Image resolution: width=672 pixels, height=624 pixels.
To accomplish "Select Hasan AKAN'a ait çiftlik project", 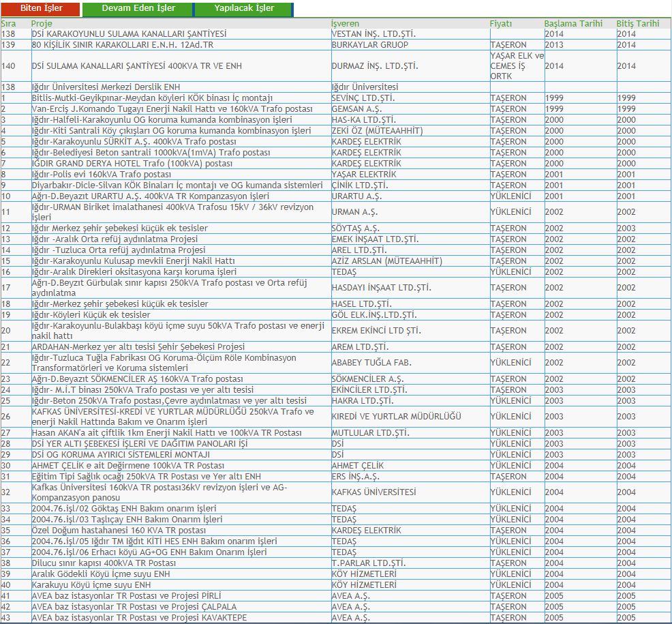I will tap(181, 433).
